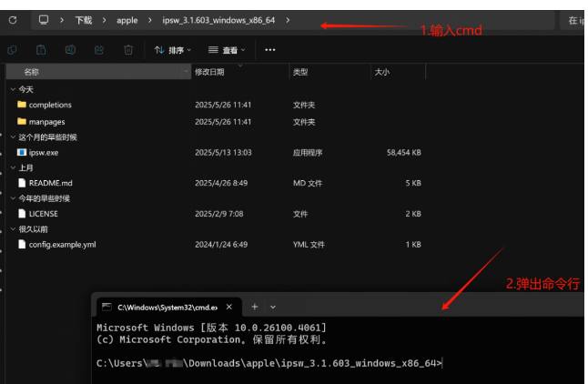The height and width of the screenshot is (384, 588).
Task: Collapse the 今天 group
Action: pos(13,89)
